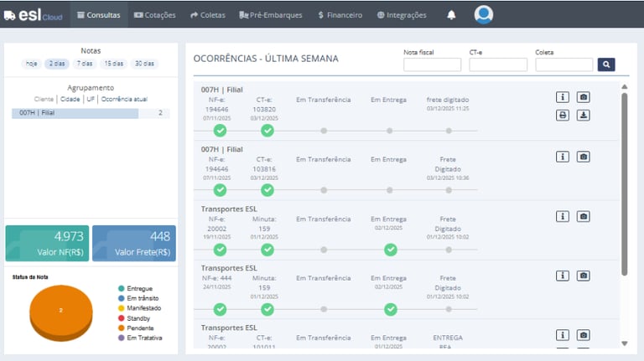Open info for CT-e 103820 row
This screenshot has height=361, width=644.
click(563, 97)
